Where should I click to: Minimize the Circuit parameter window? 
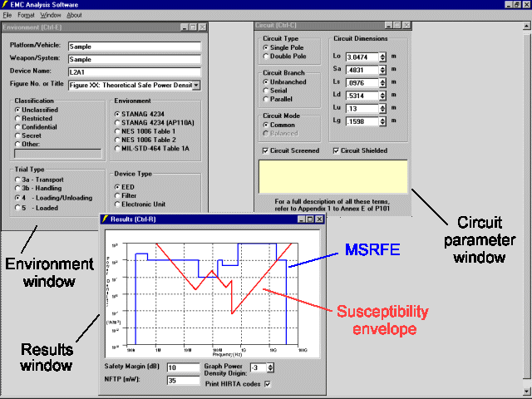tap(389, 25)
